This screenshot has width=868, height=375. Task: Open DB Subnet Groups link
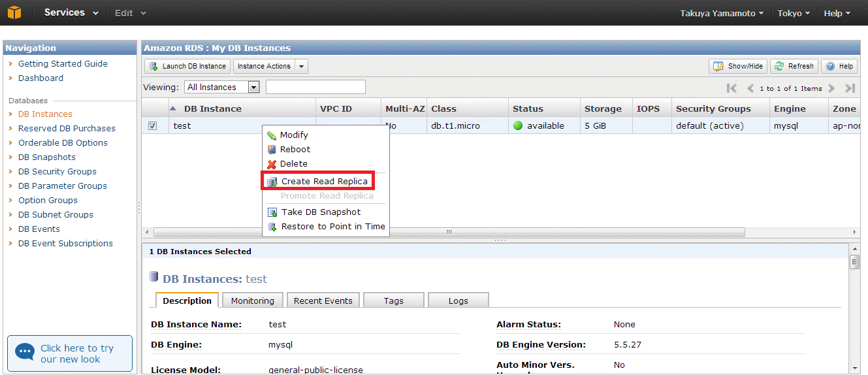[x=56, y=215]
